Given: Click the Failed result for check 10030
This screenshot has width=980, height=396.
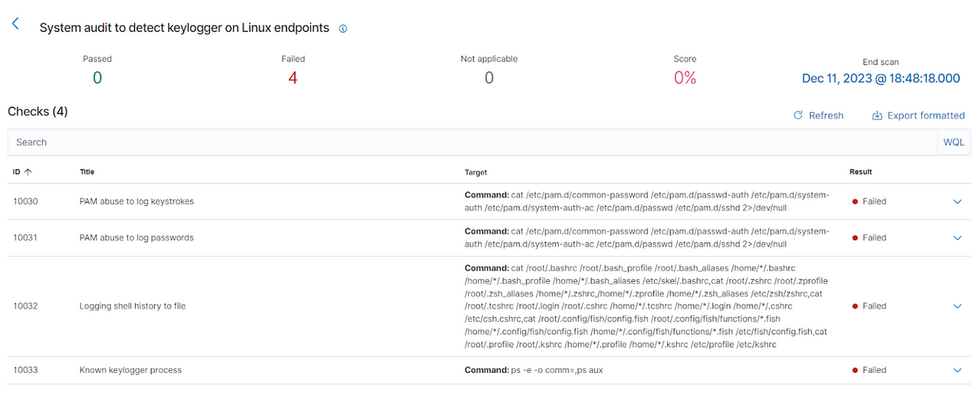Looking at the screenshot, I should point(869,201).
